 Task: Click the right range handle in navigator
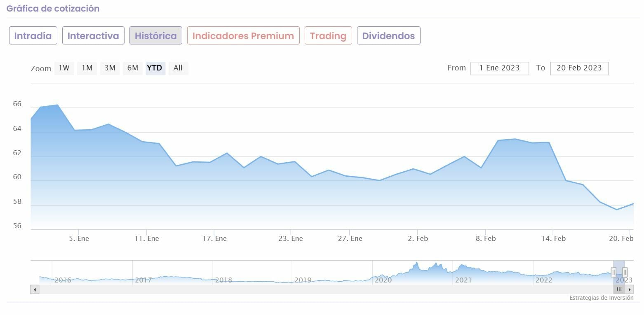(625, 272)
